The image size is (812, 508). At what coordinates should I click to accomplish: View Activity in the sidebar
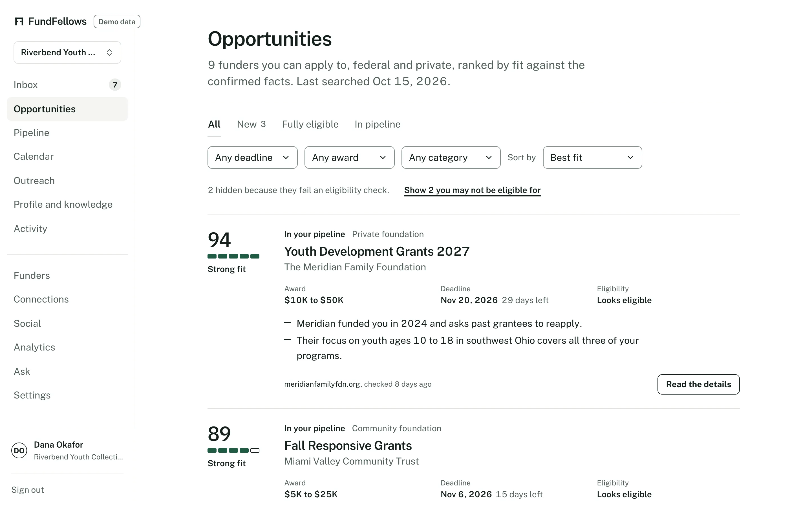point(67,229)
